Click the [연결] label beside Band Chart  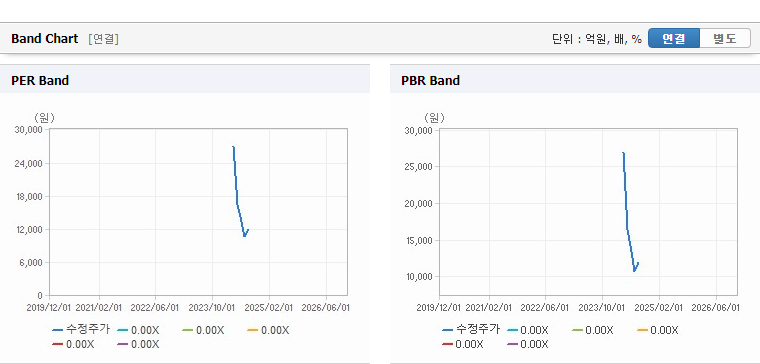(x=103, y=39)
